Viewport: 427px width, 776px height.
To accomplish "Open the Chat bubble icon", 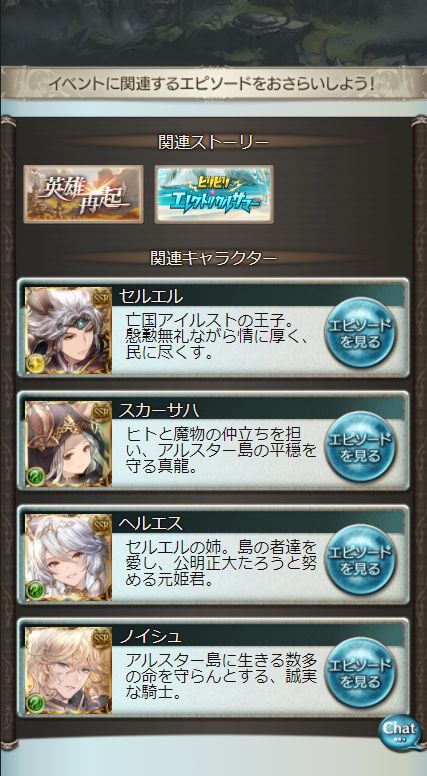I will [x=399, y=730].
